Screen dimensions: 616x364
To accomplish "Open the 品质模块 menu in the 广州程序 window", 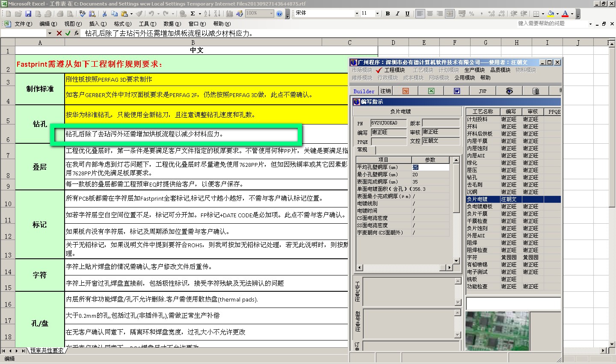I will 500,70.
